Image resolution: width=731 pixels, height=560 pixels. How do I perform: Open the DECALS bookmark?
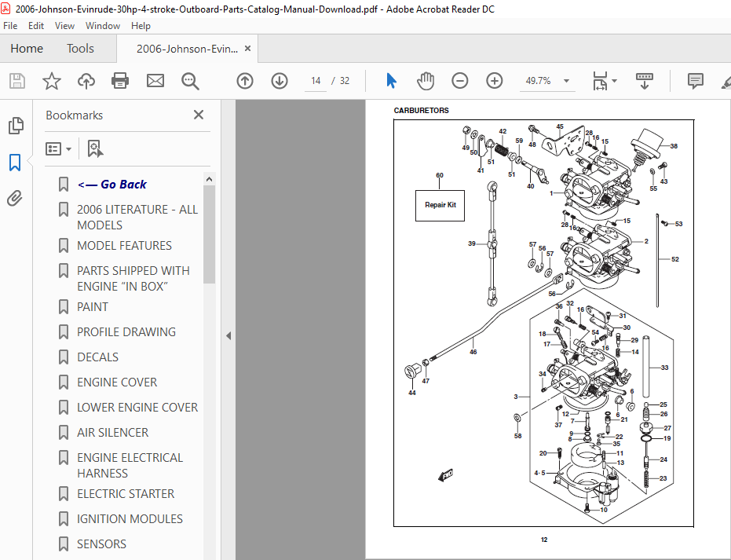[97, 357]
